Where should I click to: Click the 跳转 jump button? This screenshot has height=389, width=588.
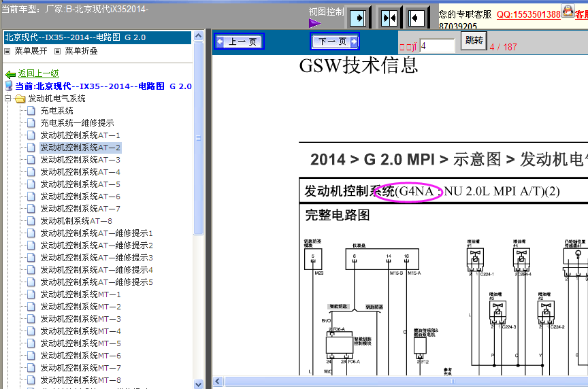click(474, 41)
